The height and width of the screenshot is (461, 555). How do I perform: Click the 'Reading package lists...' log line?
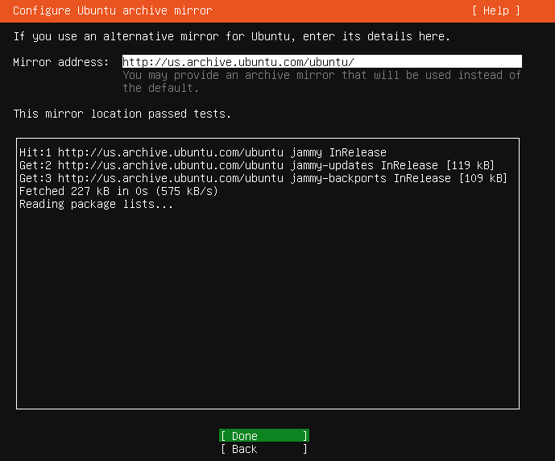(x=96, y=204)
